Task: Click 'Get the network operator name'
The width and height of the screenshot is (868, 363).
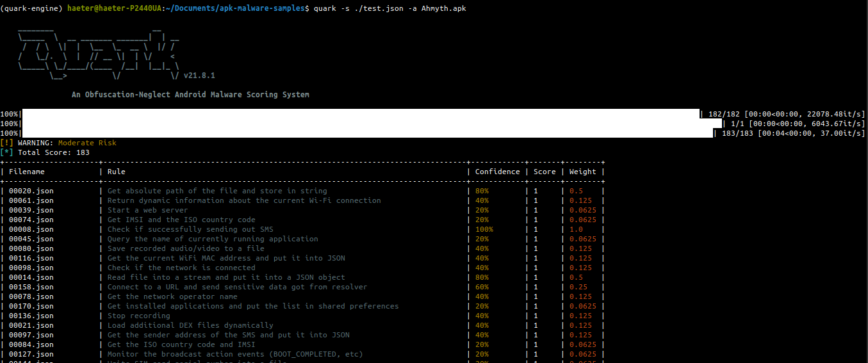Action: click(172, 296)
